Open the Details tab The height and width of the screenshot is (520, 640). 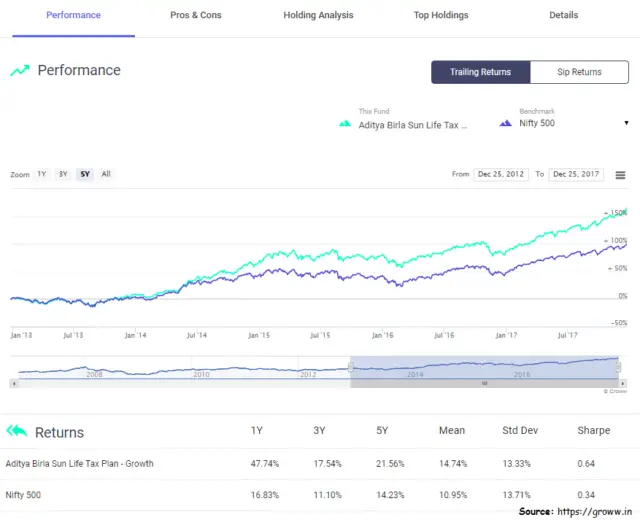point(564,15)
